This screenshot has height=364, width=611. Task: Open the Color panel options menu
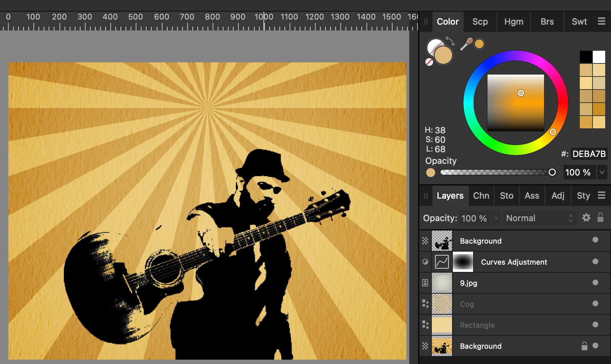point(601,21)
